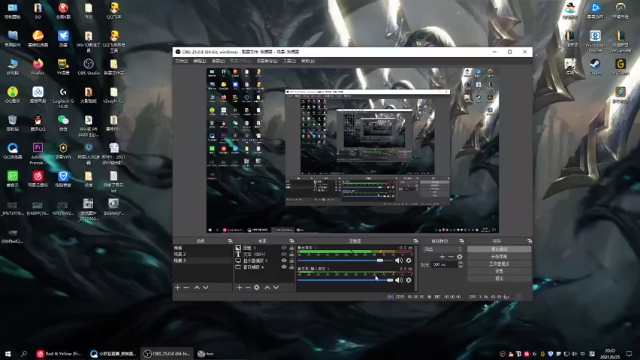
Task: Open Desktop Audio settings gear in mixer
Action: click(x=409, y=260)
